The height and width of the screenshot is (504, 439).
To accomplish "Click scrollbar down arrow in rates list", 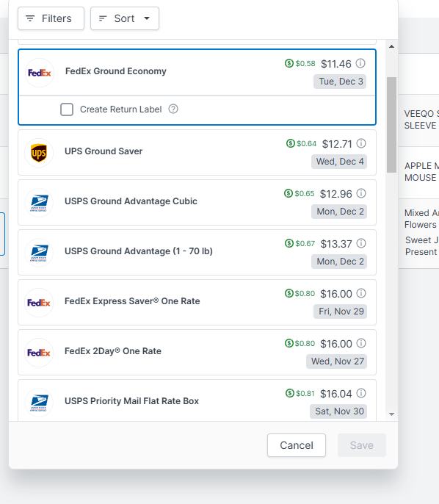I will tap(391, 414).
